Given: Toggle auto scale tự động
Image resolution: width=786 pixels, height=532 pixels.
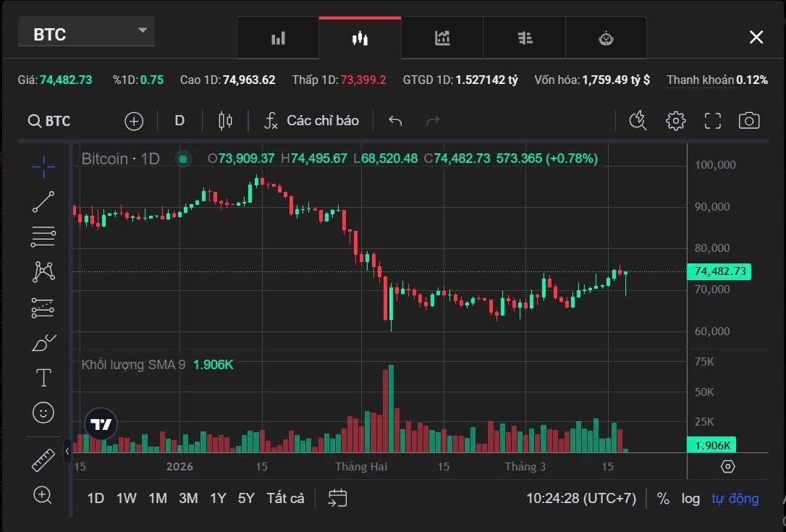Looking at the screenshot, I should pyautogui.click(x=735, y=498).
